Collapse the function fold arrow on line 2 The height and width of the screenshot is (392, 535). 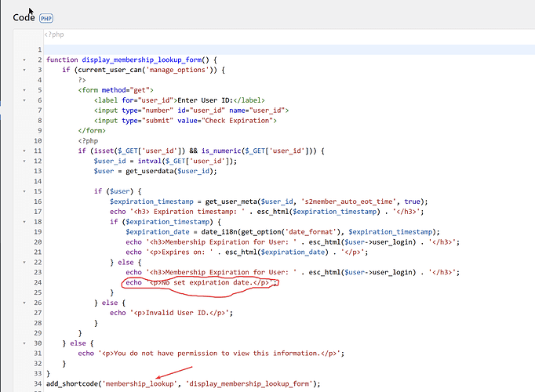point(24,60)
